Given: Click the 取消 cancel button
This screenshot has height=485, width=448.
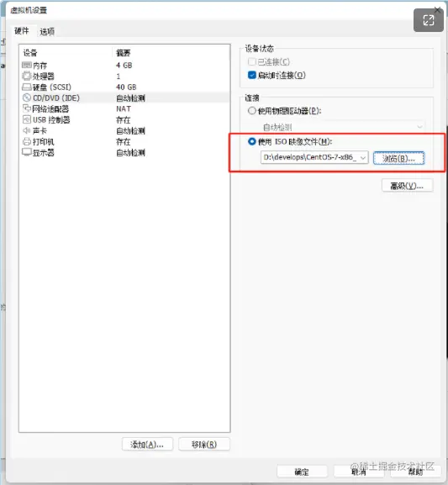Looking at the screenshot, I should [x=359, y=472].
